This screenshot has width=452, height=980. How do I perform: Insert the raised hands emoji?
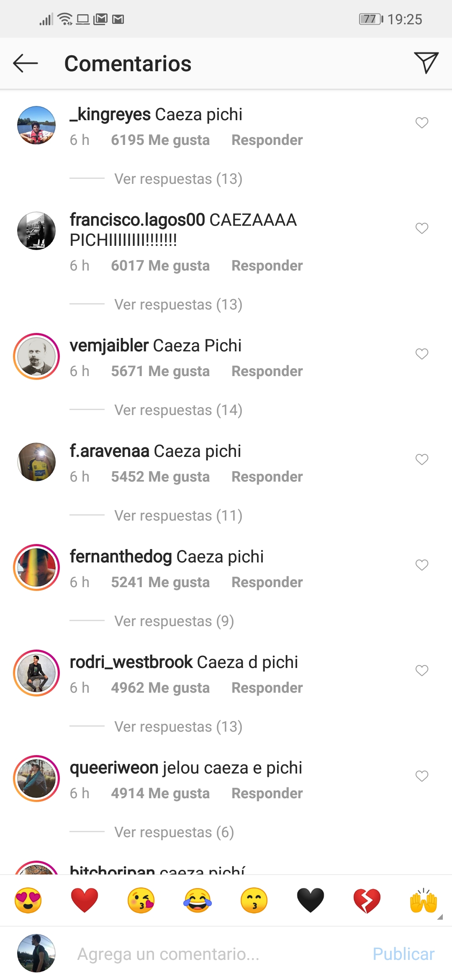(x=424, y=900)
